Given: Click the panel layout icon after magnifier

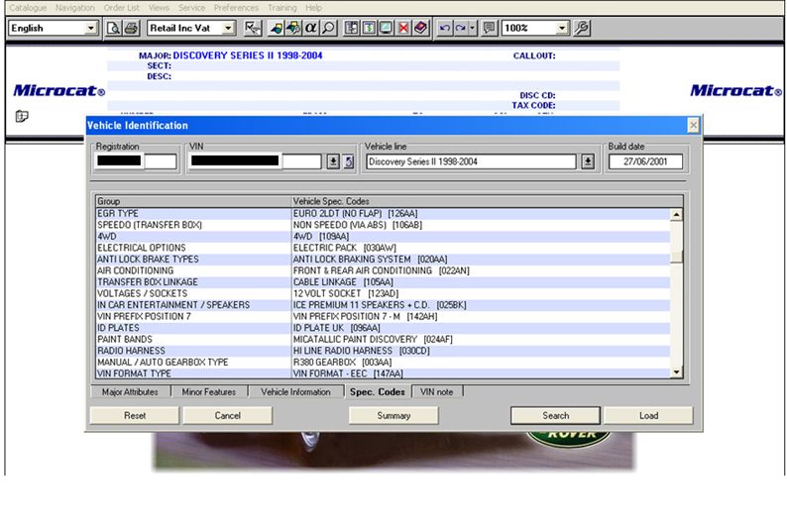Looking at the screenshot, I should click(351, 28).
